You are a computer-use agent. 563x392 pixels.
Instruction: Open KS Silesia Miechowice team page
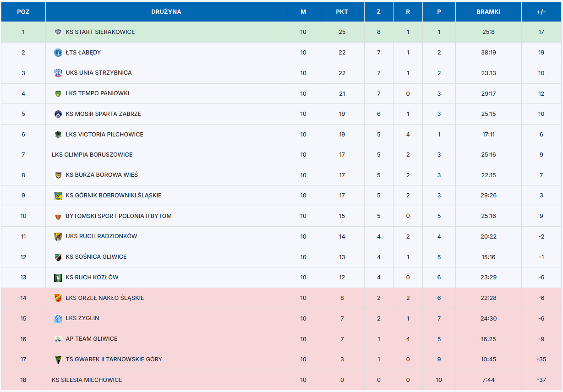87,380
